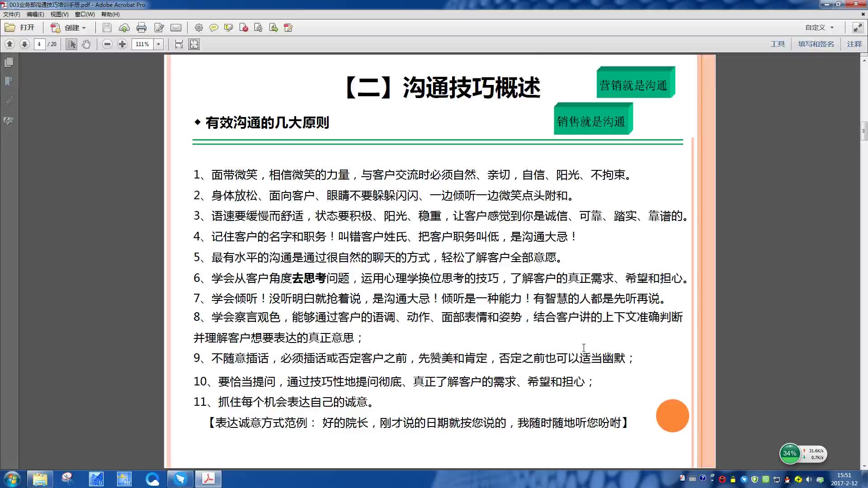Click the network speed indicator in system tray
This screenshot has height=488, width=868.
click(812, 454)
